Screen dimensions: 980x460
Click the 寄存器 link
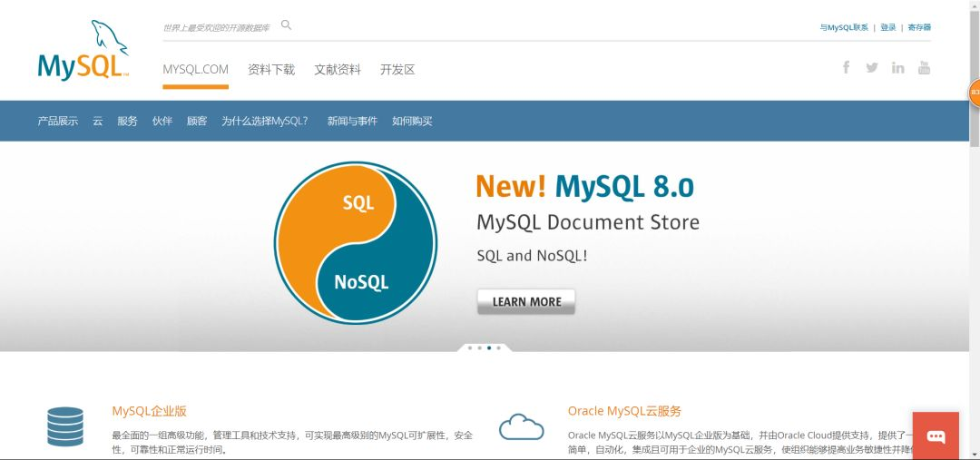[x=919, y=27]
